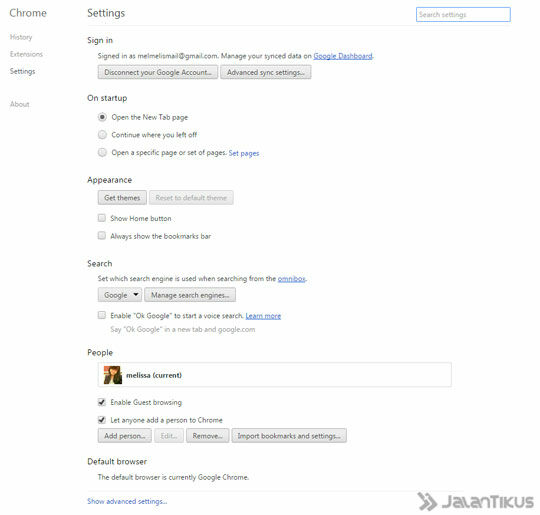Click Manage search engines button
Viewport: 540px width, 515px height.
190,295
